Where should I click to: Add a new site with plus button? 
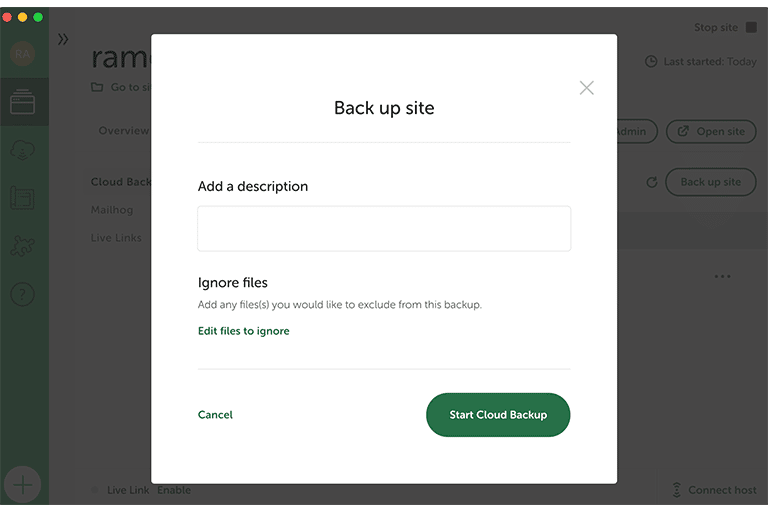coord(23,485)
